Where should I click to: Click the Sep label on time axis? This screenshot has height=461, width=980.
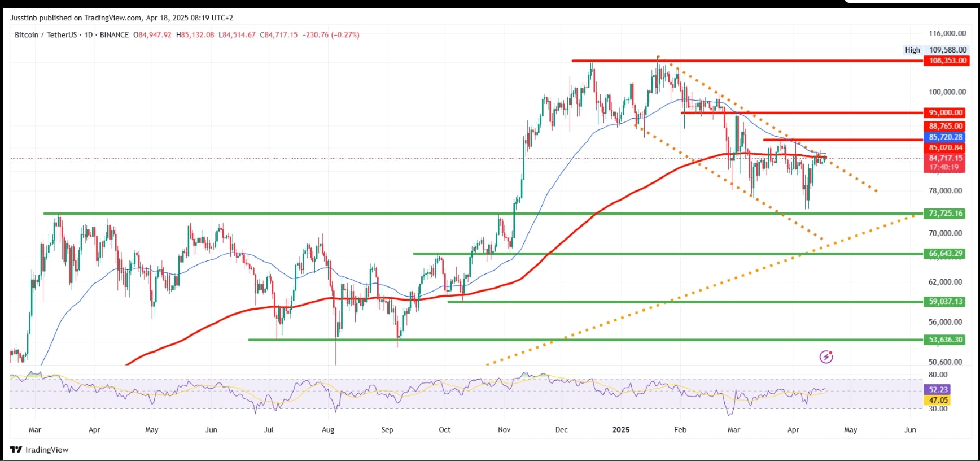tap(387, 430)
